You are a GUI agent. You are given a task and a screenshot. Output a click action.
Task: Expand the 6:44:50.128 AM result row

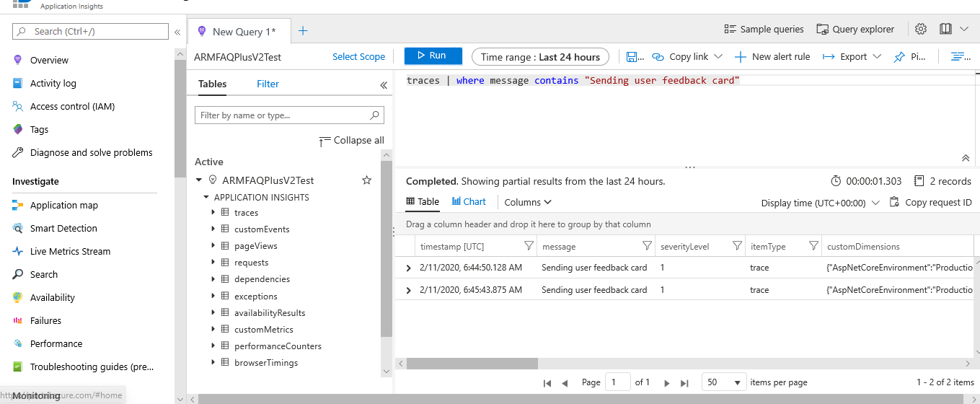click(409, 268)
